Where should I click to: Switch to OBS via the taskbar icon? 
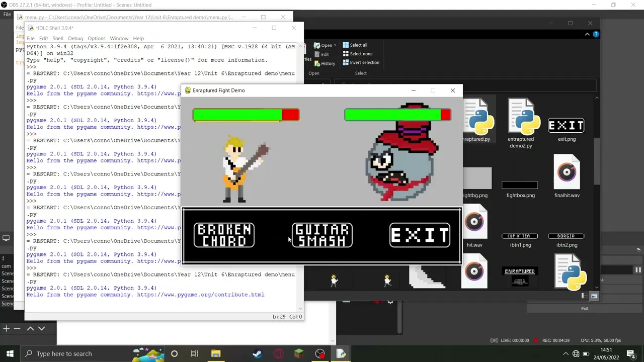[320, 354]
